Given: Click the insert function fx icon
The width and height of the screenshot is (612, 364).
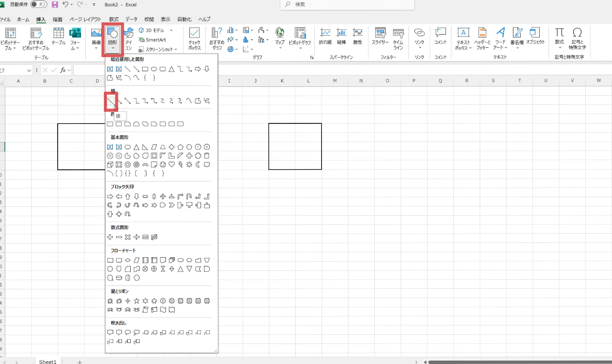Looking at the screenshot, I should tap(62, 70).
